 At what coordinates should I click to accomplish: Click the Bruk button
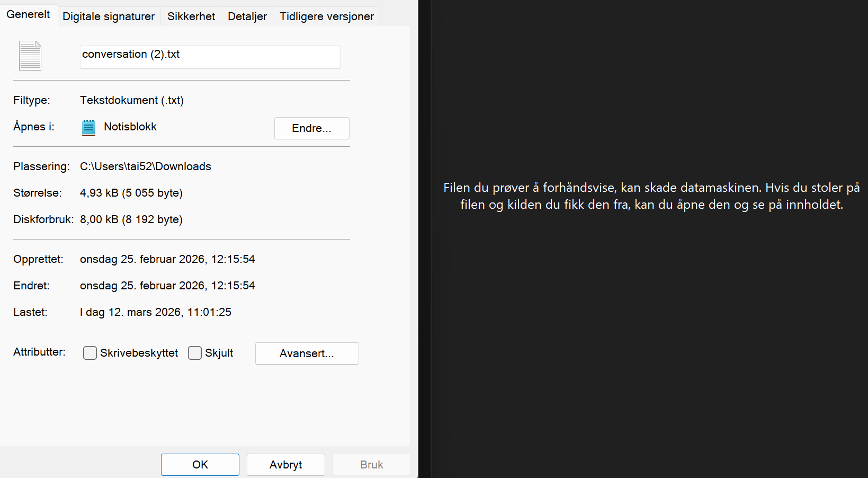372,465
